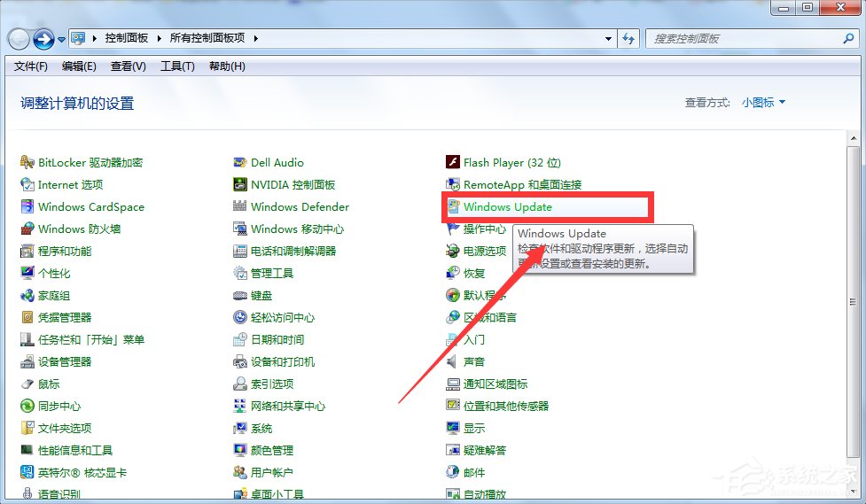Screen dimensions: 866x504
Task: Open the 文件(F) menu
Action: [x=31, y=66]
